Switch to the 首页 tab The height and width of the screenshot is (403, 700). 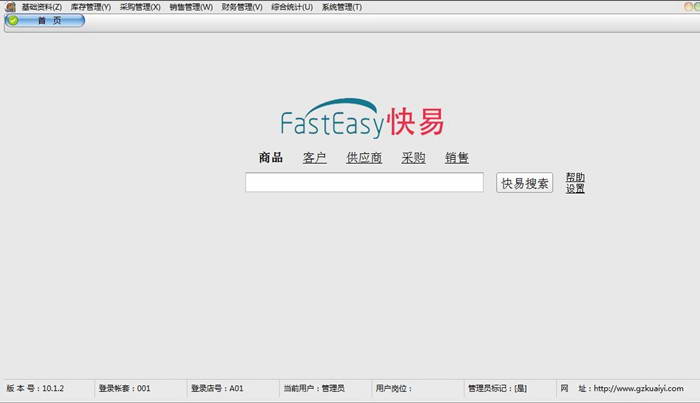pos(45,21)
